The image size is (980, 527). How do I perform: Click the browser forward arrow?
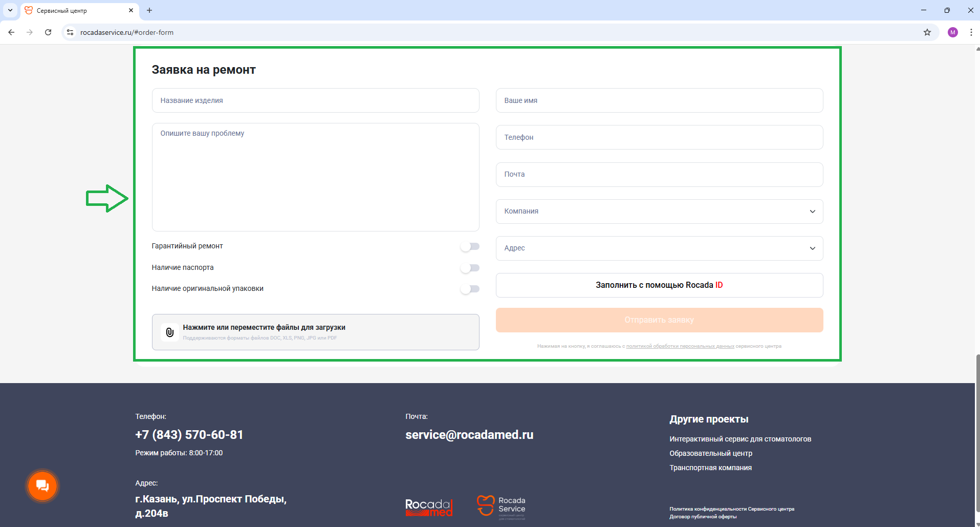coord(30,32)
